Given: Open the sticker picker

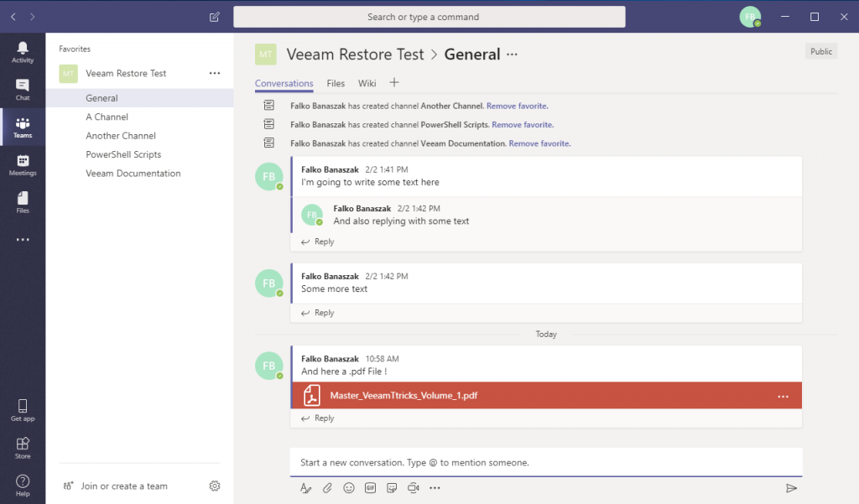Looking at the screenshot, I should coord(392,488).
